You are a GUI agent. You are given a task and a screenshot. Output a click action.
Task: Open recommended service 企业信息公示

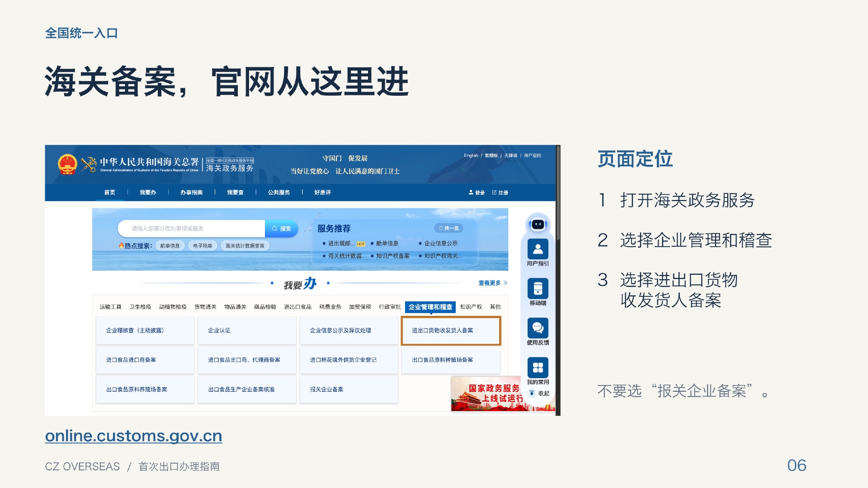tap(441, 244)
